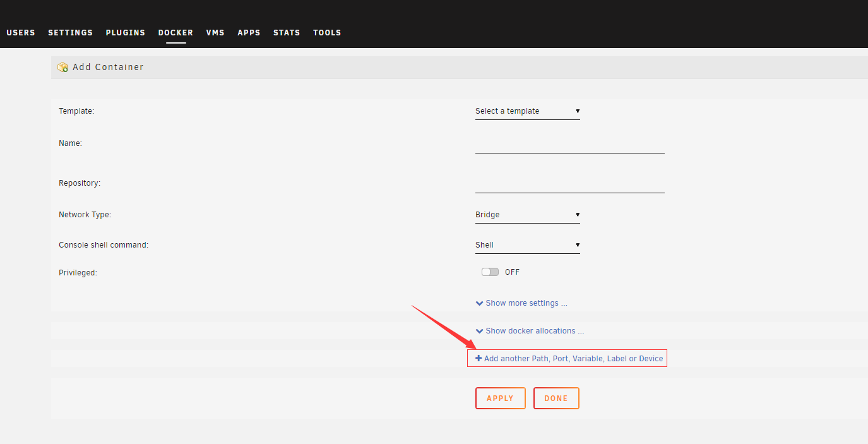Open the SETTINGS menu tab
Viewport: 868px width, 444px height.
coord(70,33)
